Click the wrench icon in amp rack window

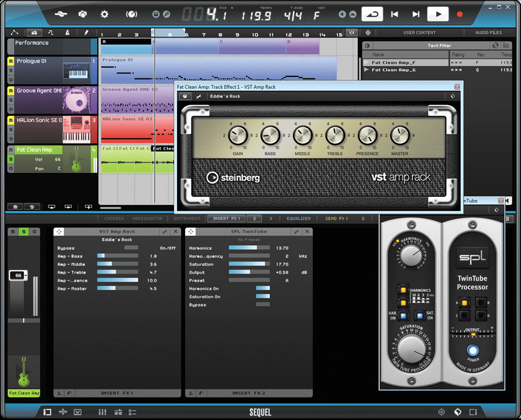tap(199, 96)
